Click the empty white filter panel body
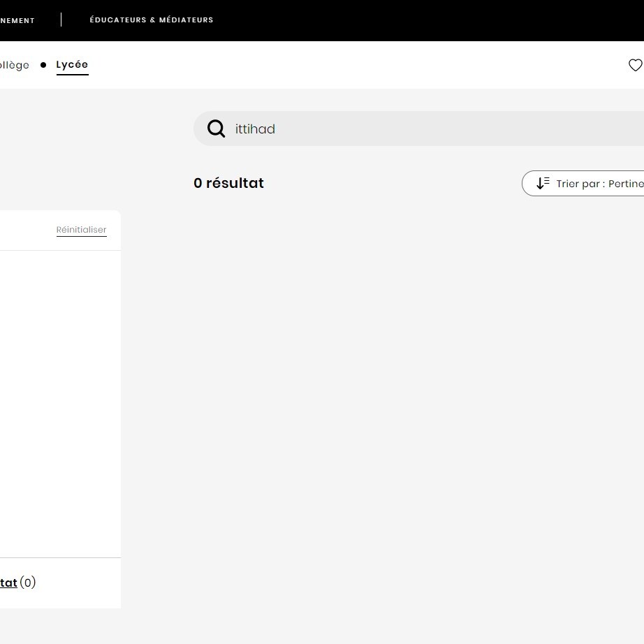The image size is (644, 644). (60, 404)
